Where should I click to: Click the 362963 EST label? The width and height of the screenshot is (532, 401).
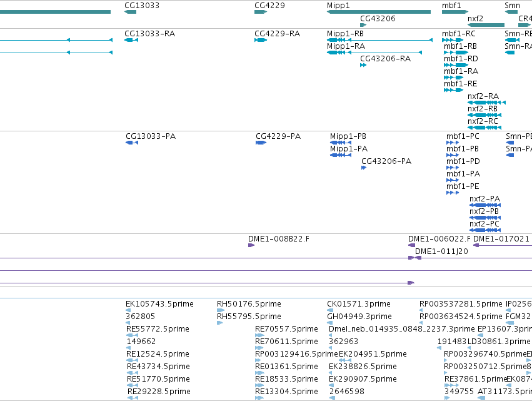point(343,342)
